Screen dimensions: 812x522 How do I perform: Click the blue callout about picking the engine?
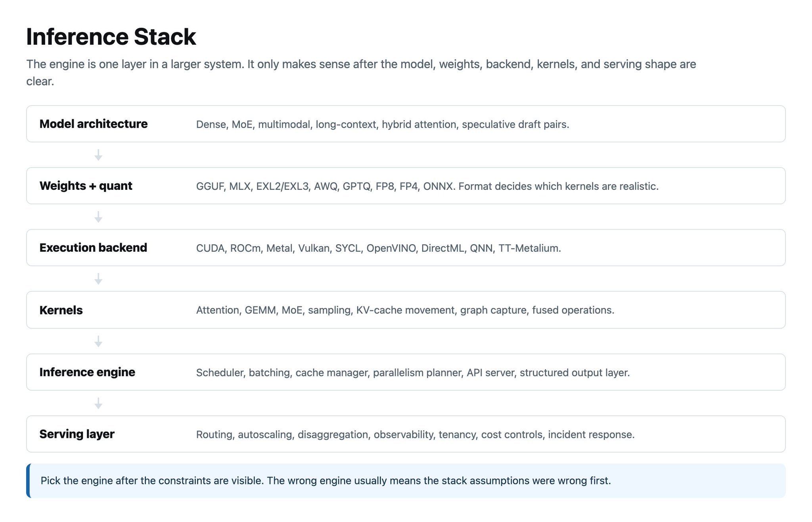(406, 480)
